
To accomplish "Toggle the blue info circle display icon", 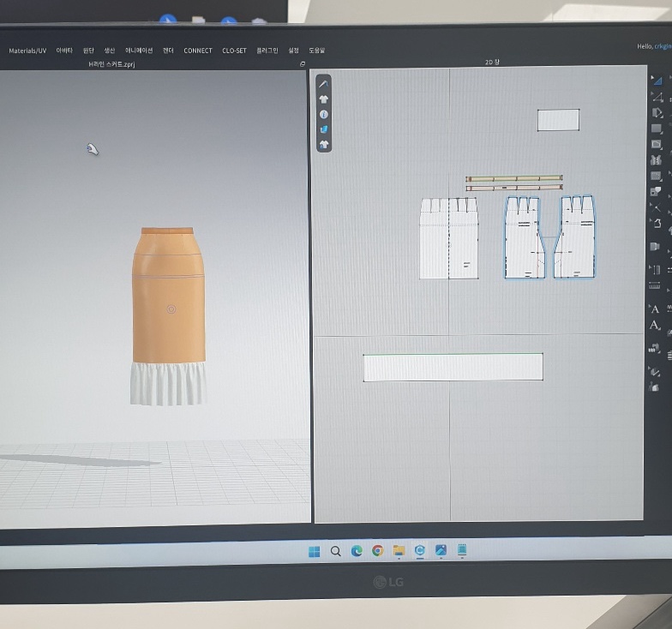I will 324,114.
